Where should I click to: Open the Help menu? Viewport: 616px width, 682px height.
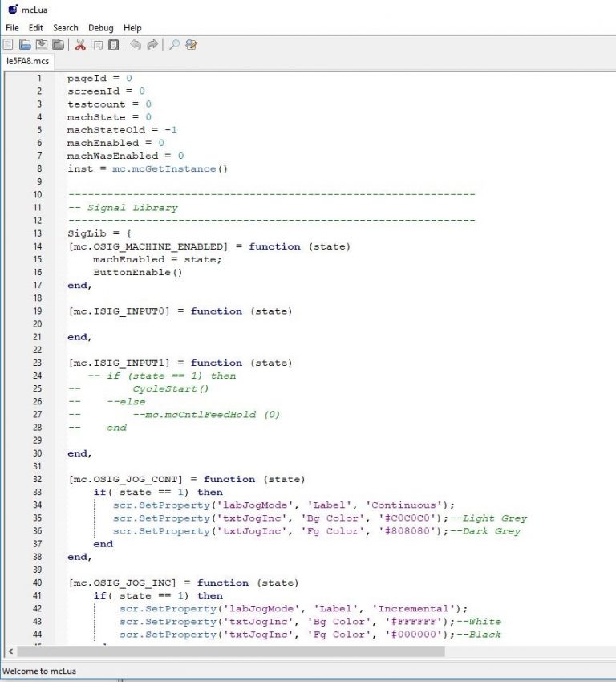[x=132, y=28]
